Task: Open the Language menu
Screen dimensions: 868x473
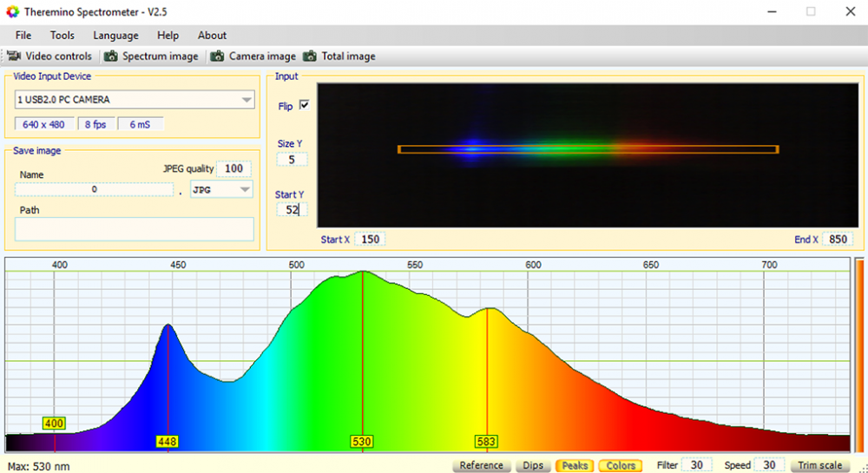Action: point(115,36)
